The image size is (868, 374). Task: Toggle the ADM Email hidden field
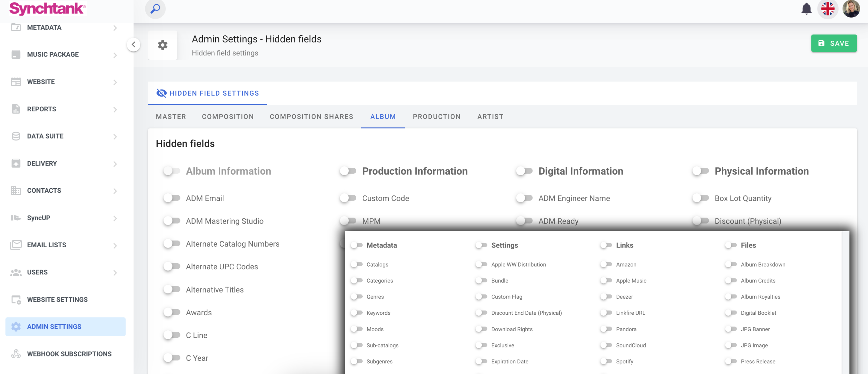pyautogui.click(x=172, y=198)
